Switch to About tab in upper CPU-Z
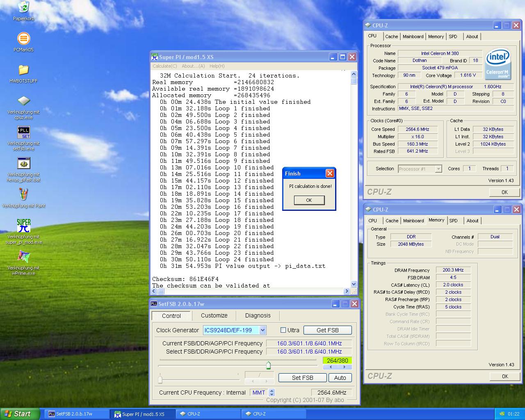Image resolution: width=525 pixels, height=420 pixels. point(472,37)
